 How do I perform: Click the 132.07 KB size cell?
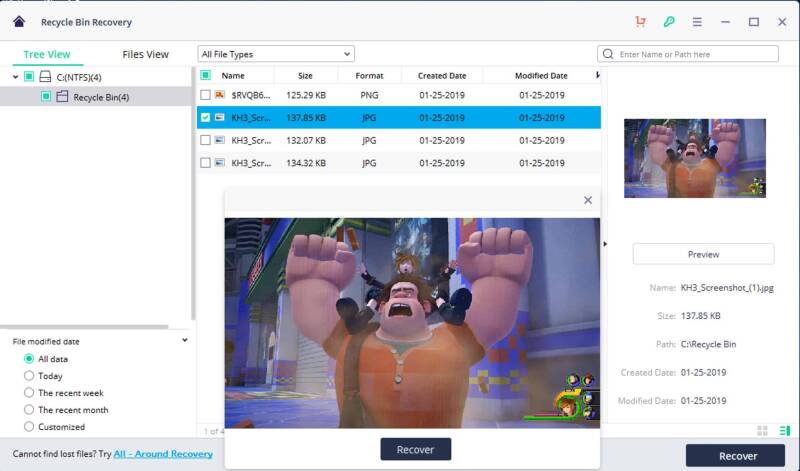(x=306, y=140)
